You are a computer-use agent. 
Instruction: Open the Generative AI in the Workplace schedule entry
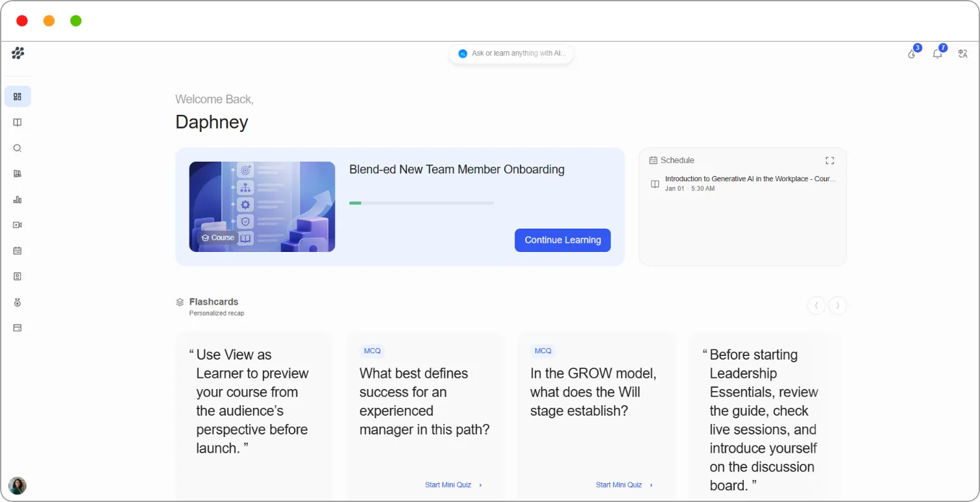click(743, 183)
